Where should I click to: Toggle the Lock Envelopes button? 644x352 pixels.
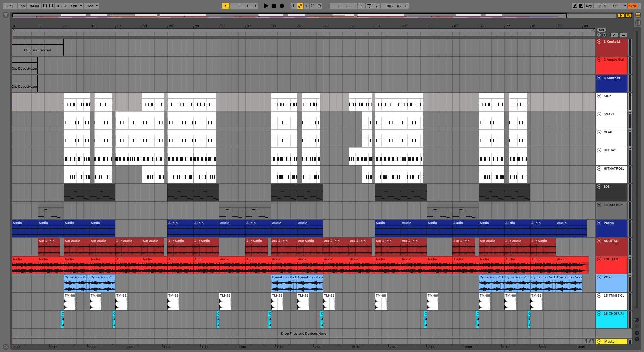623,35
